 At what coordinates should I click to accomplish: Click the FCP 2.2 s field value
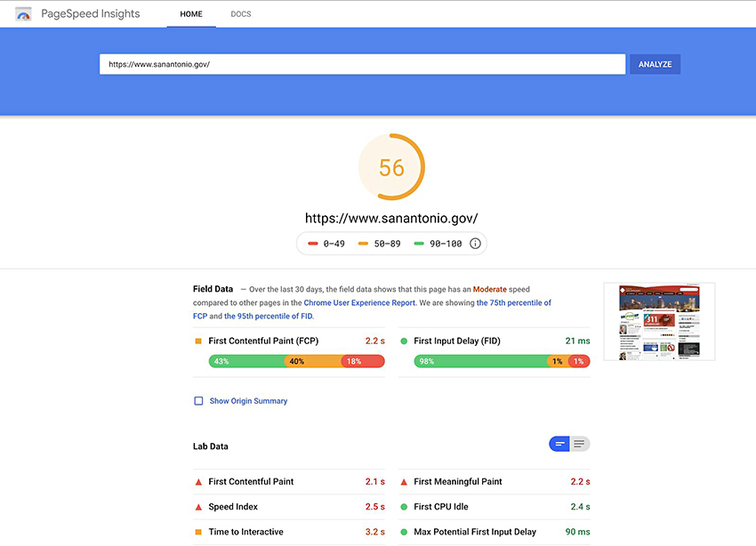[375, 341]
